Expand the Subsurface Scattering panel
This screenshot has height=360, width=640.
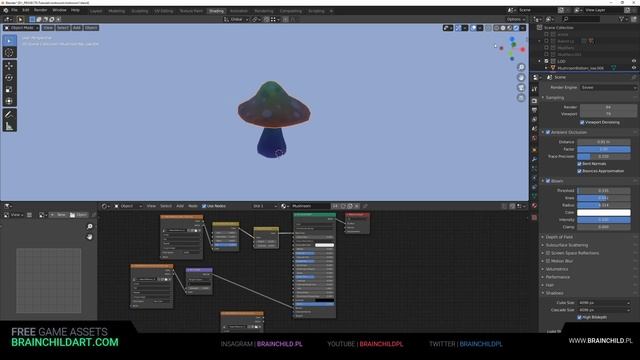tap(567, 245)
